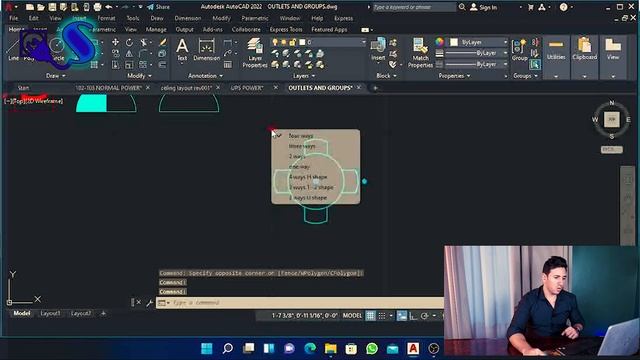Viewport: 640px width, 360px height.
Task: Click the Help question mark icon
Action: [x=564, y=7]
